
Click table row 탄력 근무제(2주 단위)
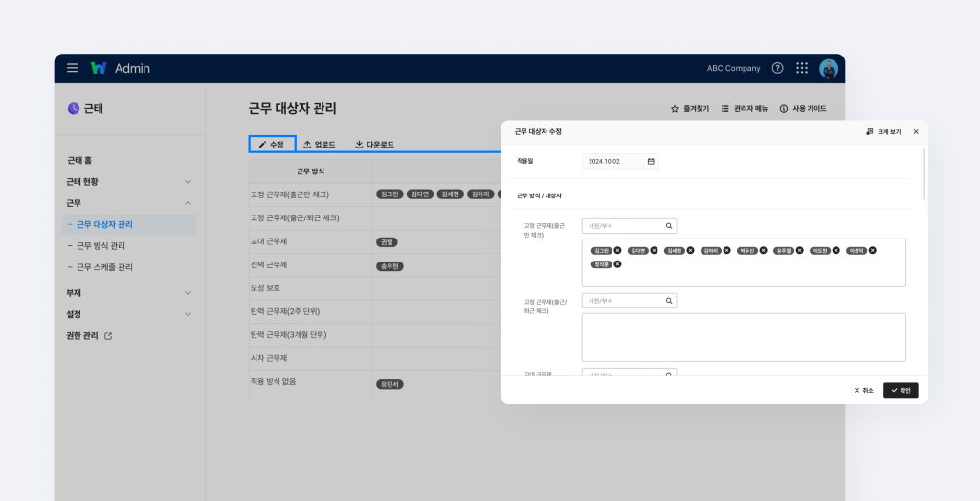[375, 311]
